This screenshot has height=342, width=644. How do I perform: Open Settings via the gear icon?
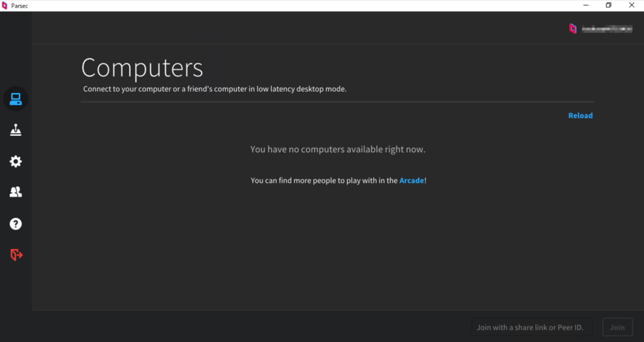(x=16, y=162)
